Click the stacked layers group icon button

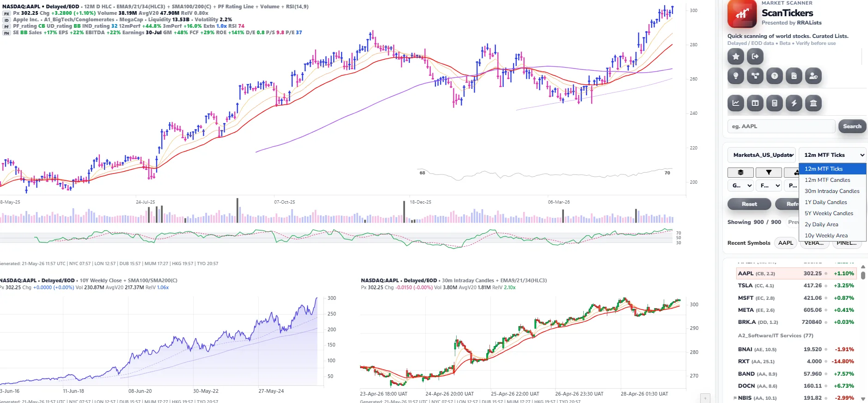click(x=740, y=173)
